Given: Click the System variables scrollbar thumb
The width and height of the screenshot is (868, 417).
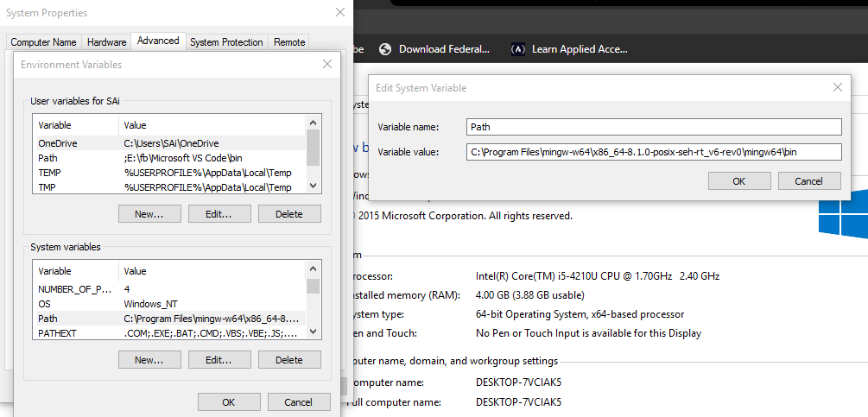Looking at the screenshot, I should click(313, 286).
